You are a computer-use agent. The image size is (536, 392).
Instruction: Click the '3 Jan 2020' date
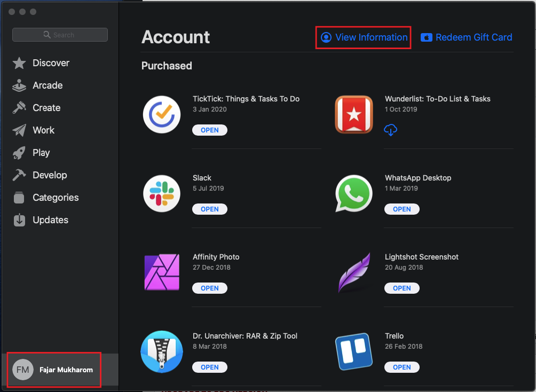coord(210,109)
